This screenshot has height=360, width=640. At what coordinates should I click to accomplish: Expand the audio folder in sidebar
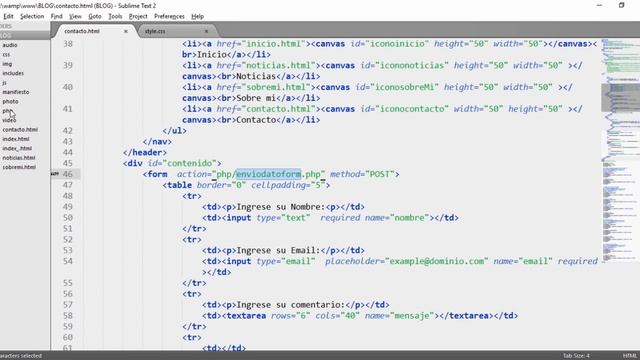tap(10, 45)
